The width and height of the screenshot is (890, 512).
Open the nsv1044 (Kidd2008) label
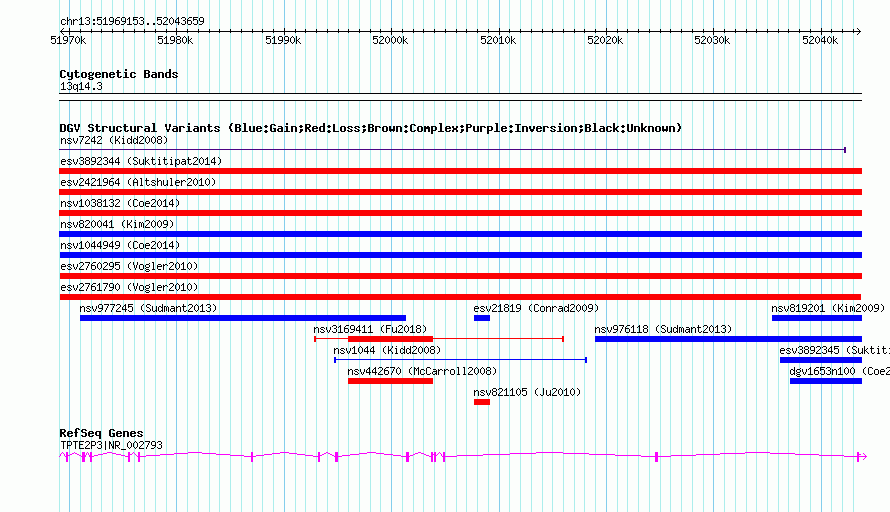pos(387,350)
